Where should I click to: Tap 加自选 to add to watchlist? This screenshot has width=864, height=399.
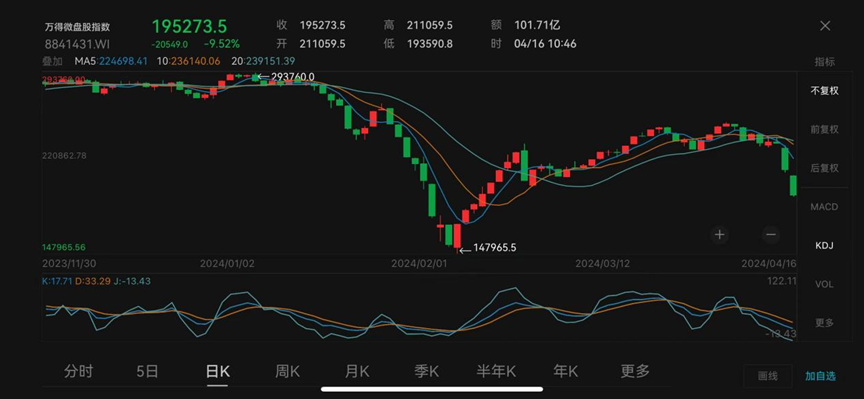pyautogui.click(x=820, y=376)
